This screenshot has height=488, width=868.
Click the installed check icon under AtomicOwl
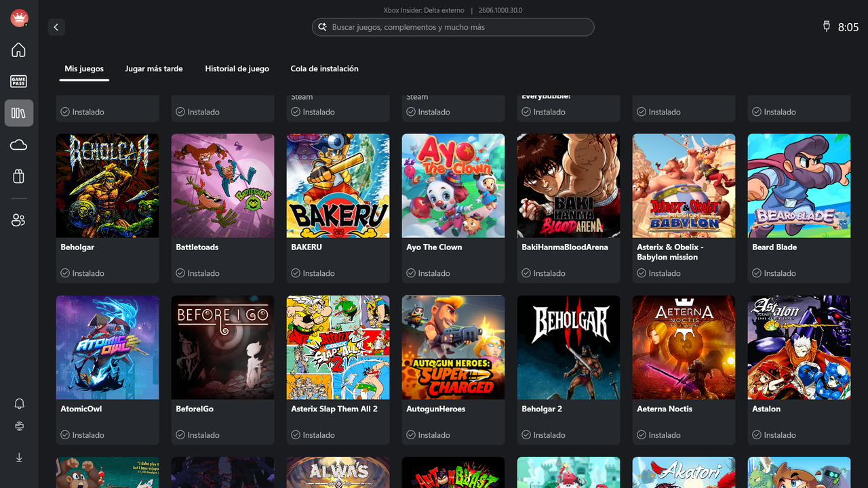click(x=65, y=435)
